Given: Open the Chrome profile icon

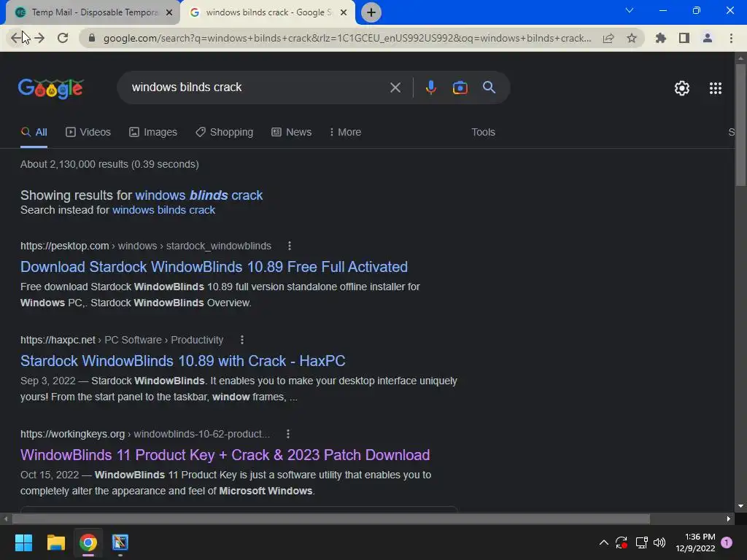Looking at the screenshot, I should pyautogui.click(x=708, y=38).
